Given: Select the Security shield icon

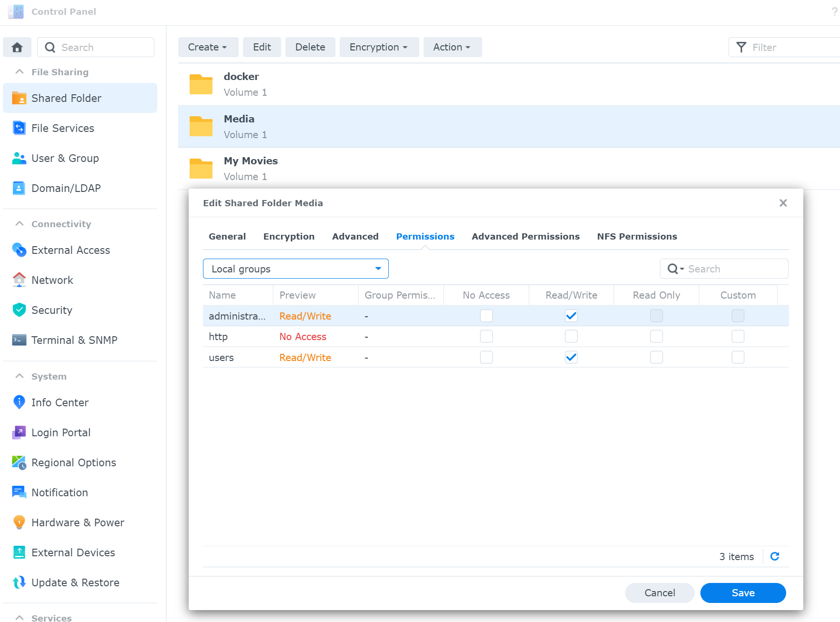Looking at the screenshot, I should [19, 310].
